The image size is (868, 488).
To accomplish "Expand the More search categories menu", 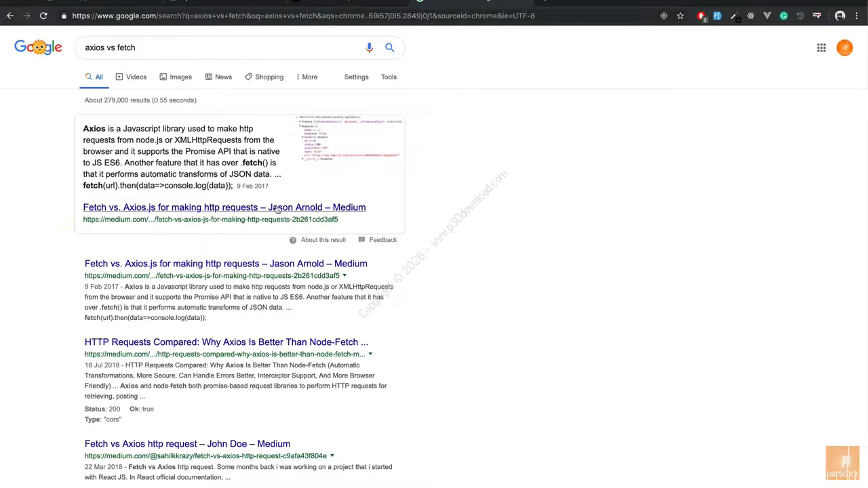I will tap(307, 77).
